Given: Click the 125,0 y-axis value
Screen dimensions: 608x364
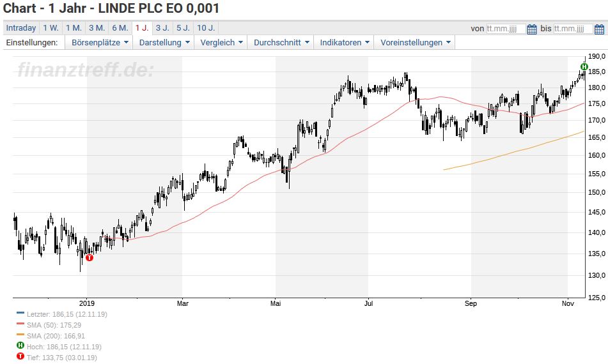Looking at the screenshot, I should coord(596,298).
